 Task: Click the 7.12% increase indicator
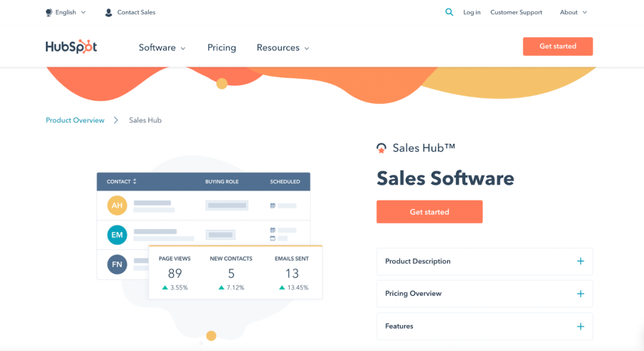231,288
